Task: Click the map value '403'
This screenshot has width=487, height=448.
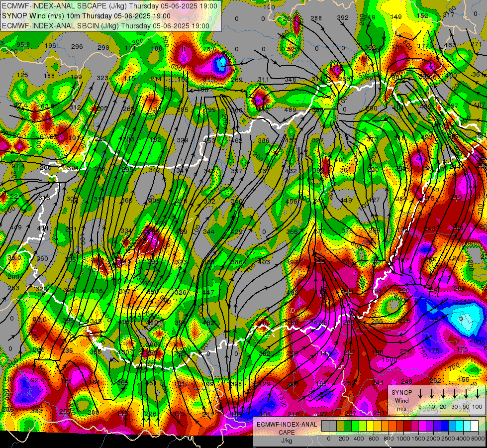Action: tap(264, 262)
